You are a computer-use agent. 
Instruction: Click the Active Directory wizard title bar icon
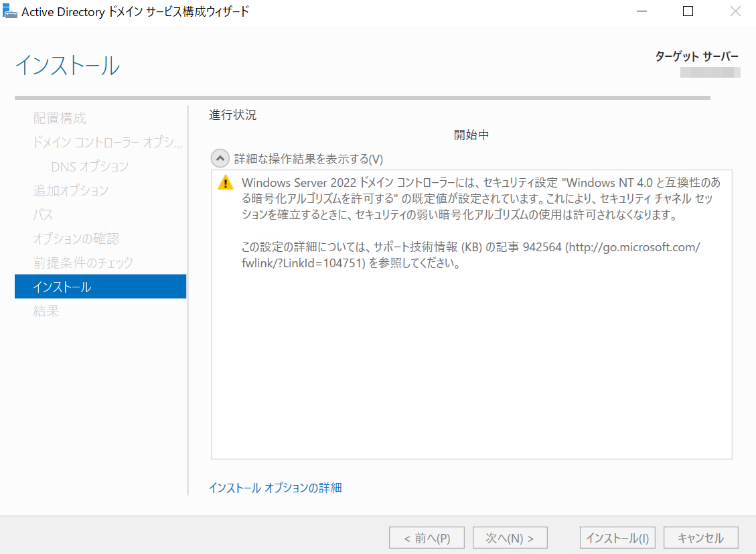[9, 11]
